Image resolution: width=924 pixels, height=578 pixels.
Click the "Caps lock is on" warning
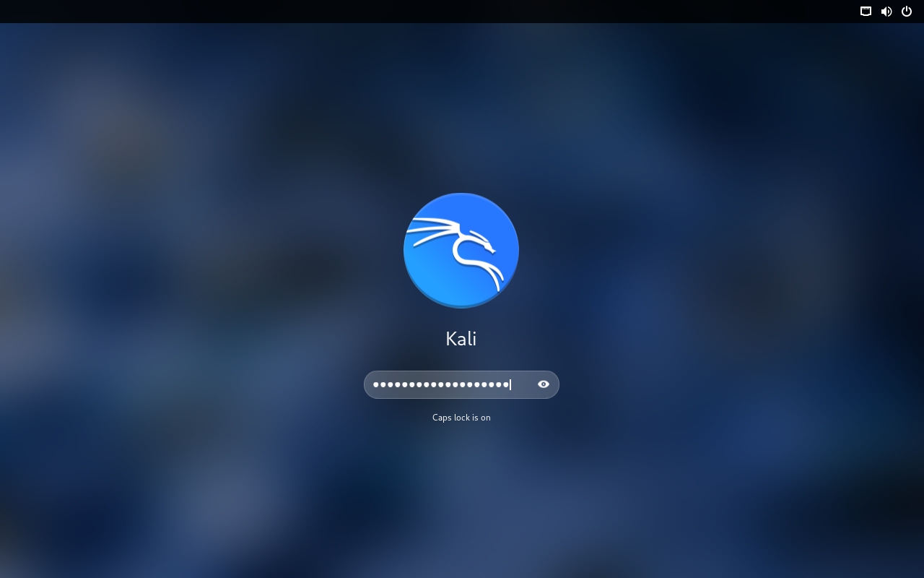[x=461, y=418]
